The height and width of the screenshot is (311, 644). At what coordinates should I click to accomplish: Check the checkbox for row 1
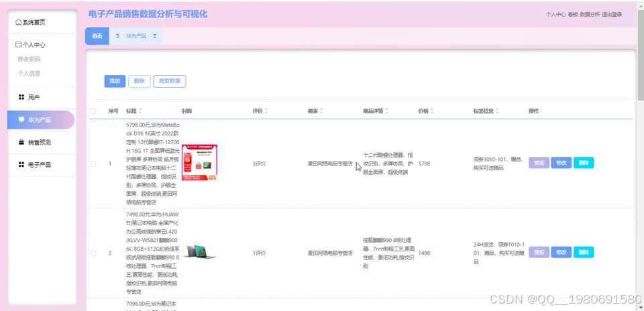(x=93, y=164)
